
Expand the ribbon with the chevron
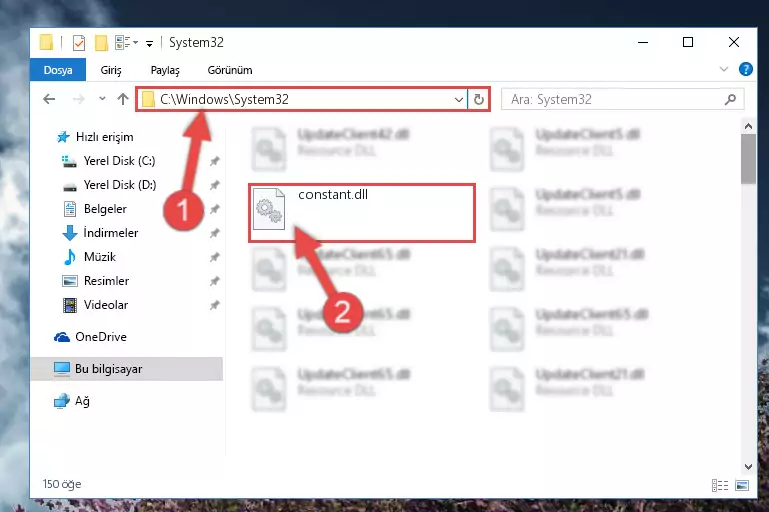723,69
